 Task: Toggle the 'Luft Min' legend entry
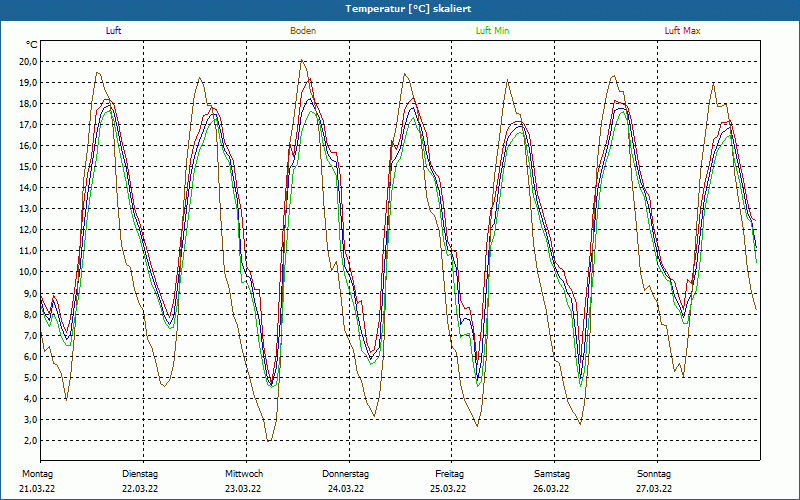(x=490, y=31)
